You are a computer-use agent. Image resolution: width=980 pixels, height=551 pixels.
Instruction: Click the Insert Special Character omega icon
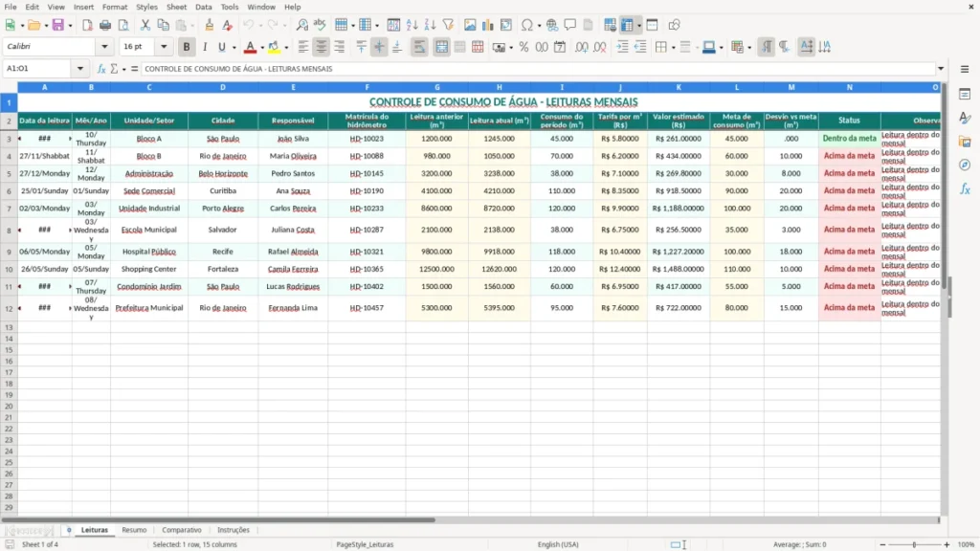coord(527,25)
